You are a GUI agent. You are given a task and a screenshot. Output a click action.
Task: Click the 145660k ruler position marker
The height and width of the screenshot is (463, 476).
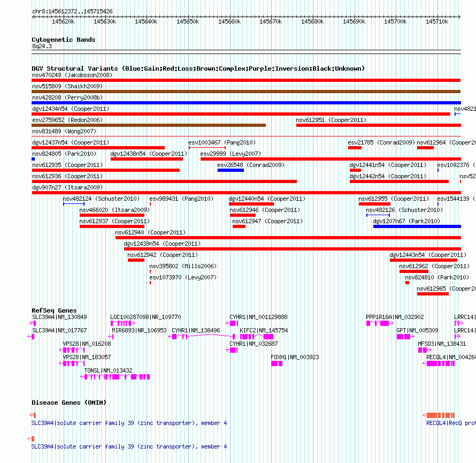pyautogui.click(x=229, y=21)
